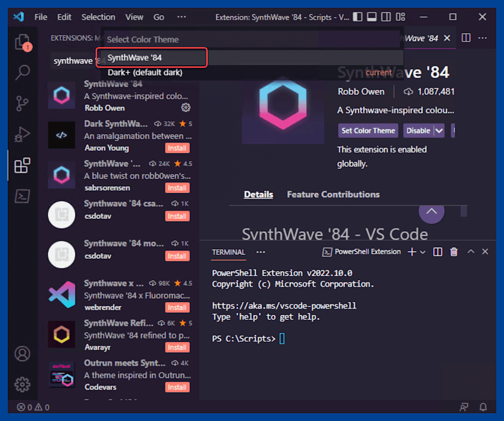The image size is (504, 421).
Task: Open settings gear for SynthWave '84 extension
Action: 185,107
